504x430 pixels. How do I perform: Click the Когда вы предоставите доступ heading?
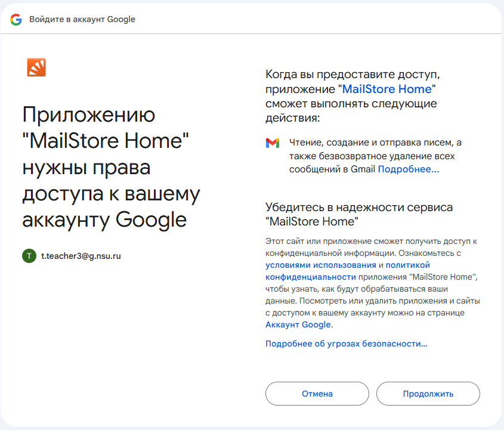[353, 96]
